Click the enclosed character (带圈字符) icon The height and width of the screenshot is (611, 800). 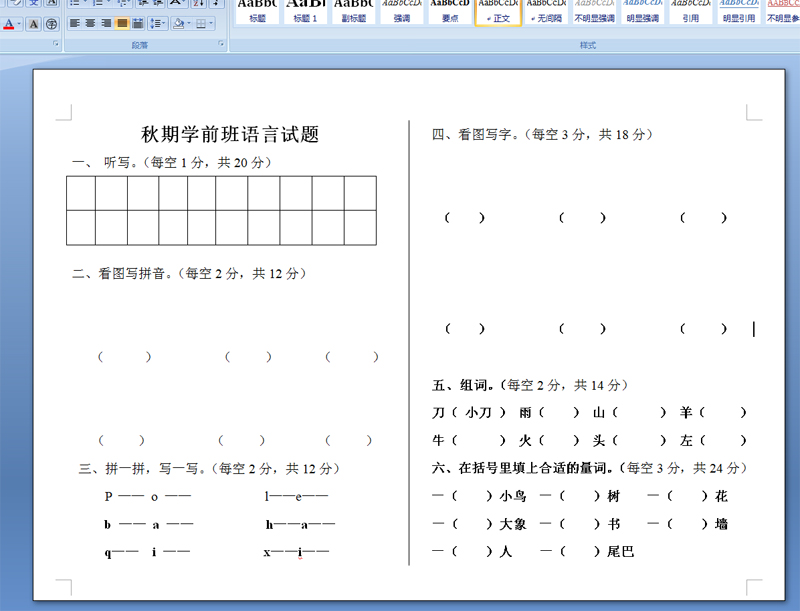tap(51, 23)
